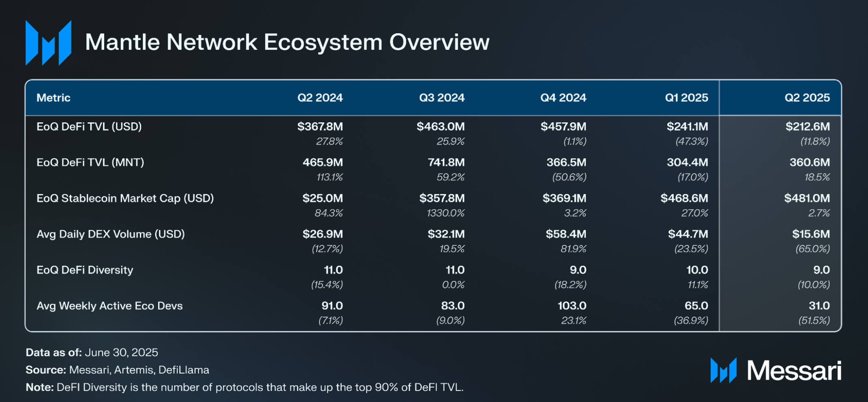
Task: Select the Q3 2024 column header
Action: pyautogui.click(x=442, y=98)
